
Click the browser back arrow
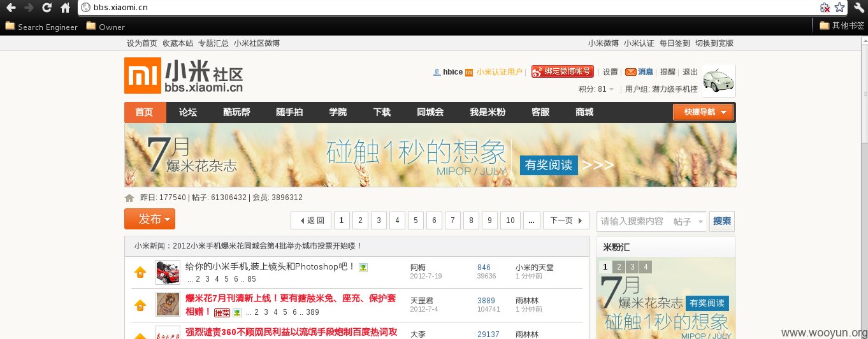(10, 8)
